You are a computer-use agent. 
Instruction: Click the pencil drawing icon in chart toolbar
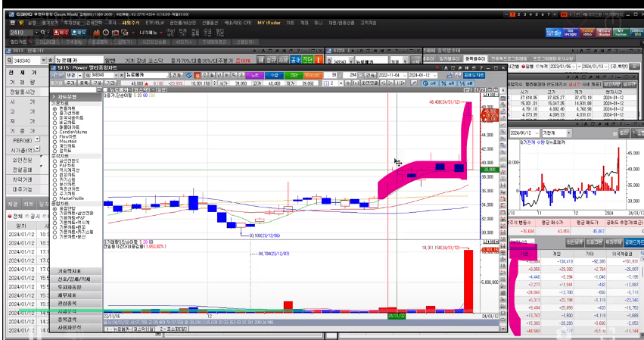click(414, 83)
